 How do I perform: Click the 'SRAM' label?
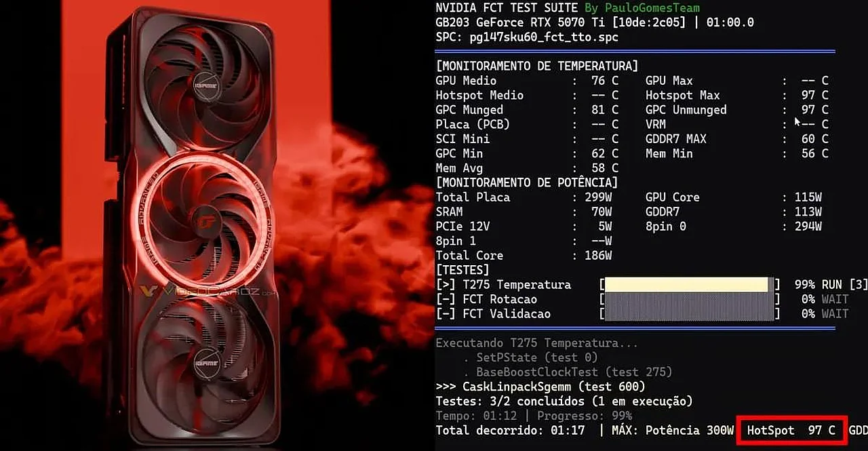449,212
